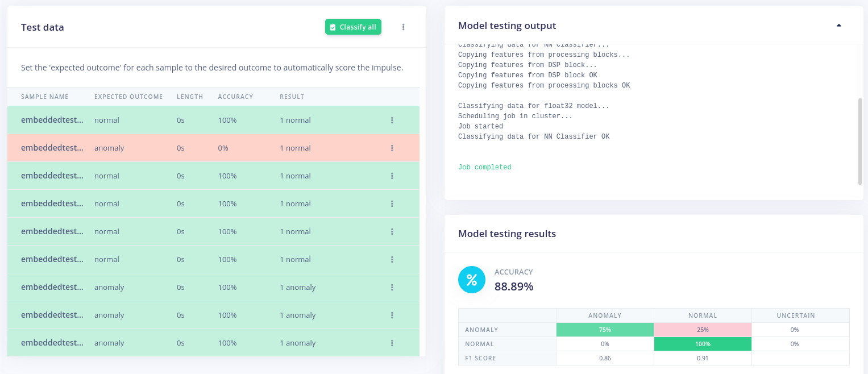Screen dimensions: 868x374
Task: Select the red-highlighted misclassified sample name
Action: (52, 148)
